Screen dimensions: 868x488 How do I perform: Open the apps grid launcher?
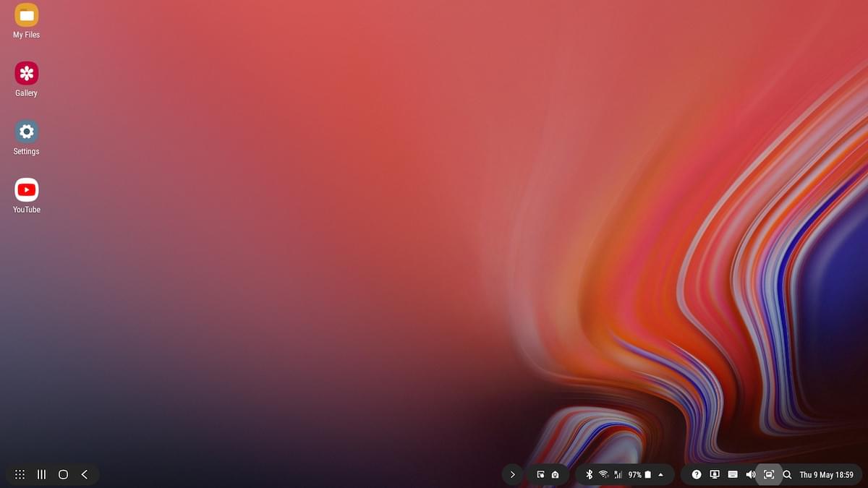coord(20,474)
